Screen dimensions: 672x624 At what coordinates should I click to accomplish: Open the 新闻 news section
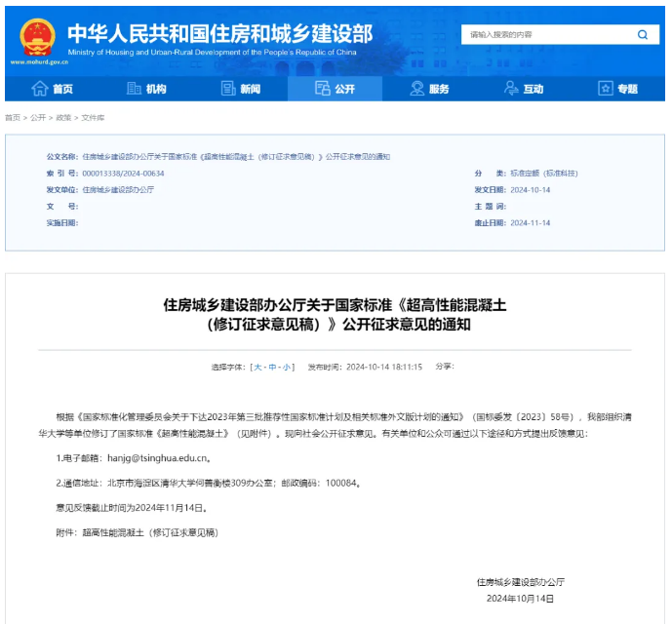click(x=241, y=89)
